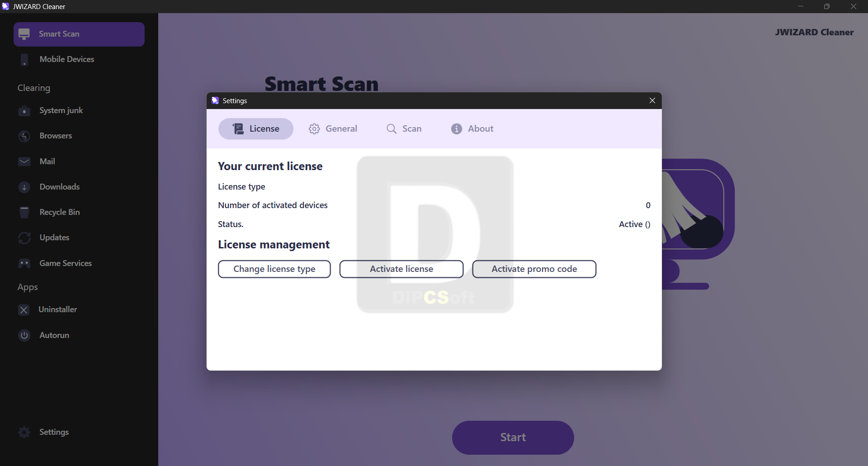The height and width of the screenshot is (466, 868).
Task: Switch to the Scan settings tab
Action: pos(404,129)
